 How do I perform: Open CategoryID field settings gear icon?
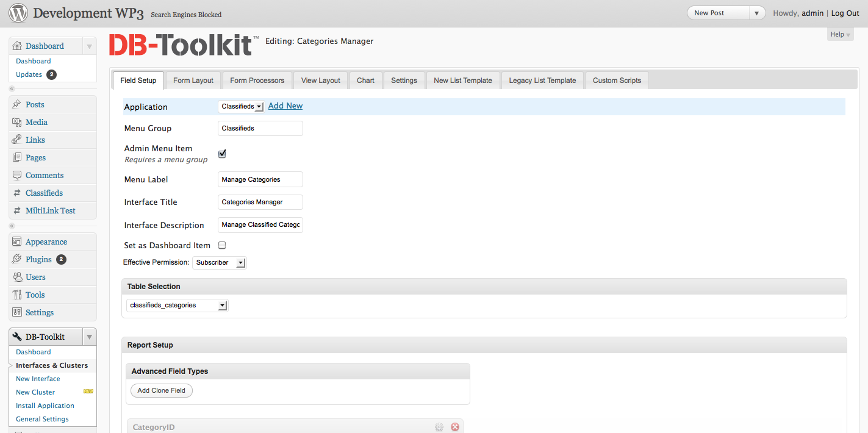pos(439,427)
